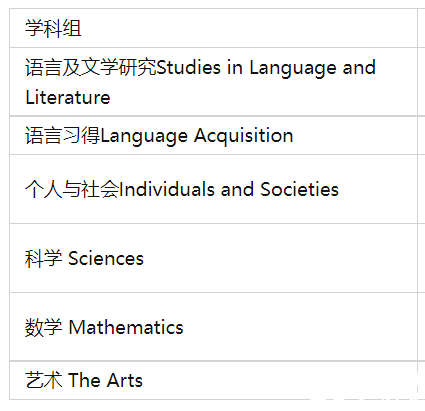The image size is (425, 411).
Task: Click the word "Sciences"
Action: 106,259
